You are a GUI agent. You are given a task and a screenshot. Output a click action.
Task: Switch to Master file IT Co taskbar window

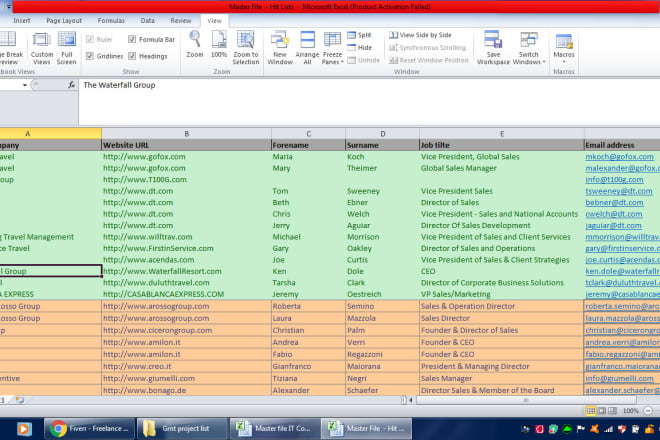(275, 429)
